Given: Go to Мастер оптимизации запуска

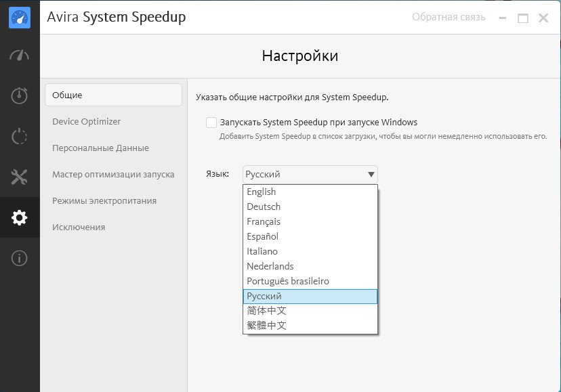Looking at the screenshot, I should [x=113, y=175].
